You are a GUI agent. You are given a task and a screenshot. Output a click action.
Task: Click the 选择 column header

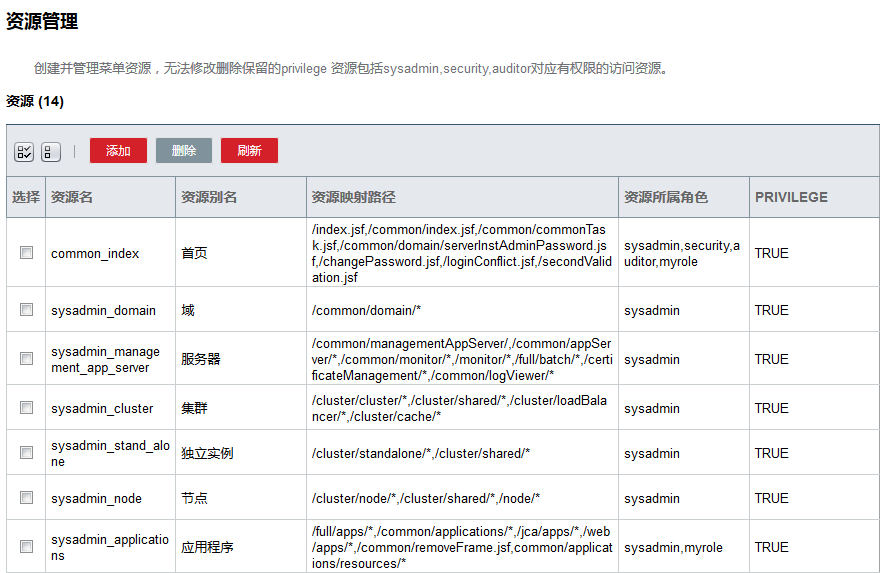coord(26,197)
